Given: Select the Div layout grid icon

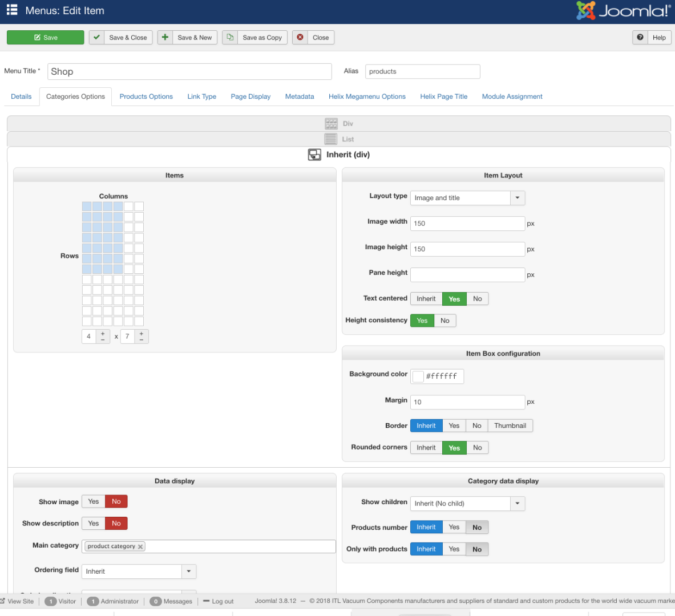Looking at the screenshot, I should pos(331,124).
